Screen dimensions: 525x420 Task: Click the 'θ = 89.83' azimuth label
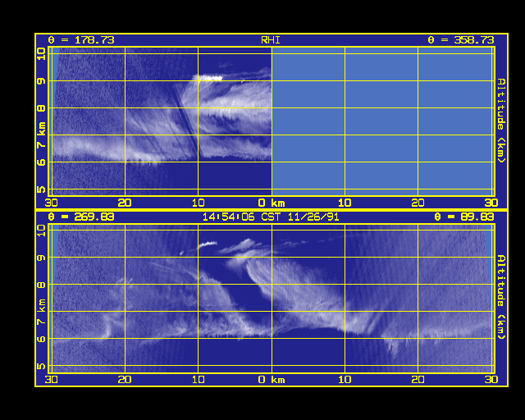(464, 217)
